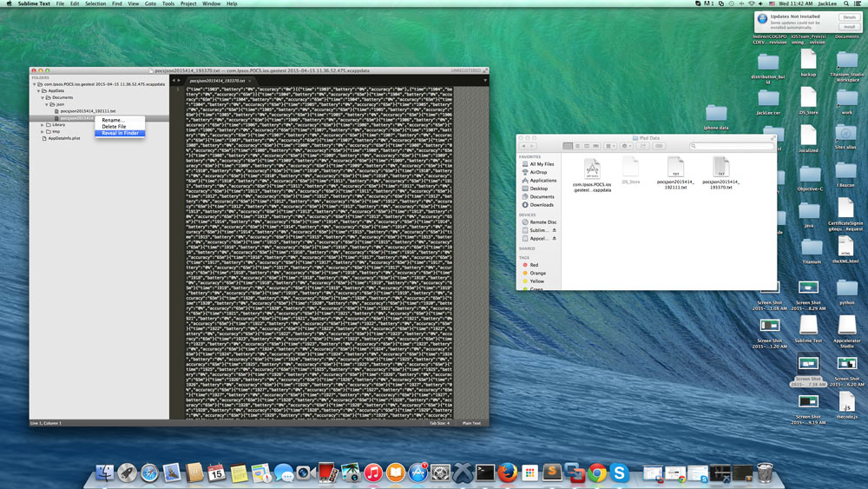The height and width of the screenshot is (489, 868).
Task: Open the Project menu in menu bar
Action: coord(188,3)
